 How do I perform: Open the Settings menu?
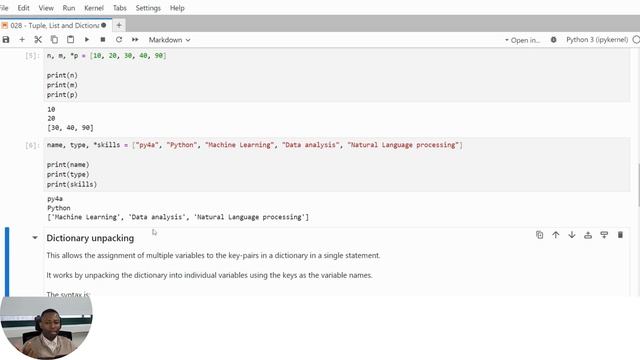point(148,8)
